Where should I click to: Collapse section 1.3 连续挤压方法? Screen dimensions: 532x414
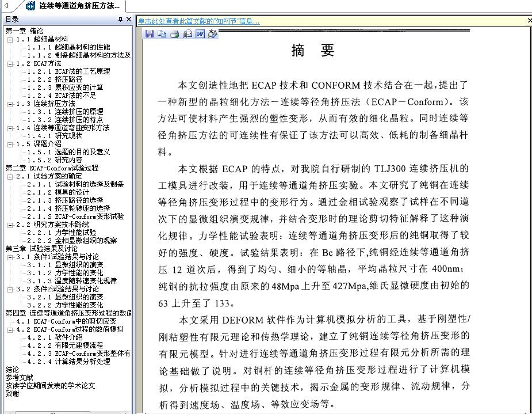point(10,104)
